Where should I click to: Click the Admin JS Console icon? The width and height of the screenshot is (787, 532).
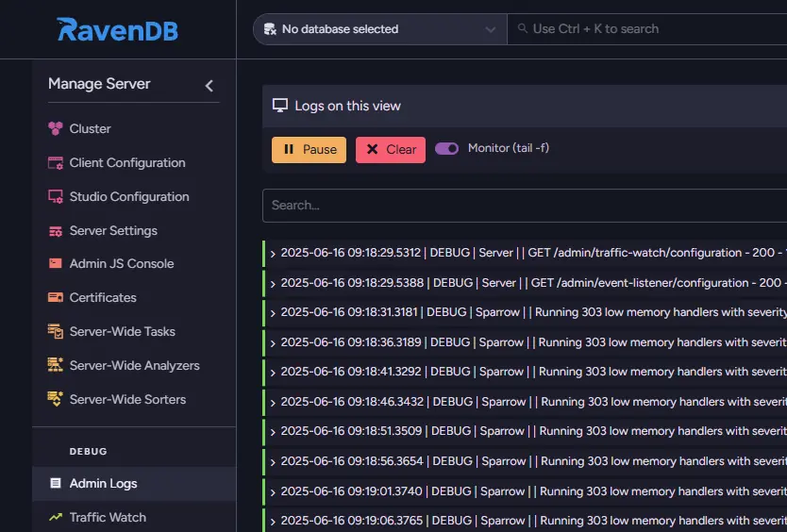click(56, 263)
